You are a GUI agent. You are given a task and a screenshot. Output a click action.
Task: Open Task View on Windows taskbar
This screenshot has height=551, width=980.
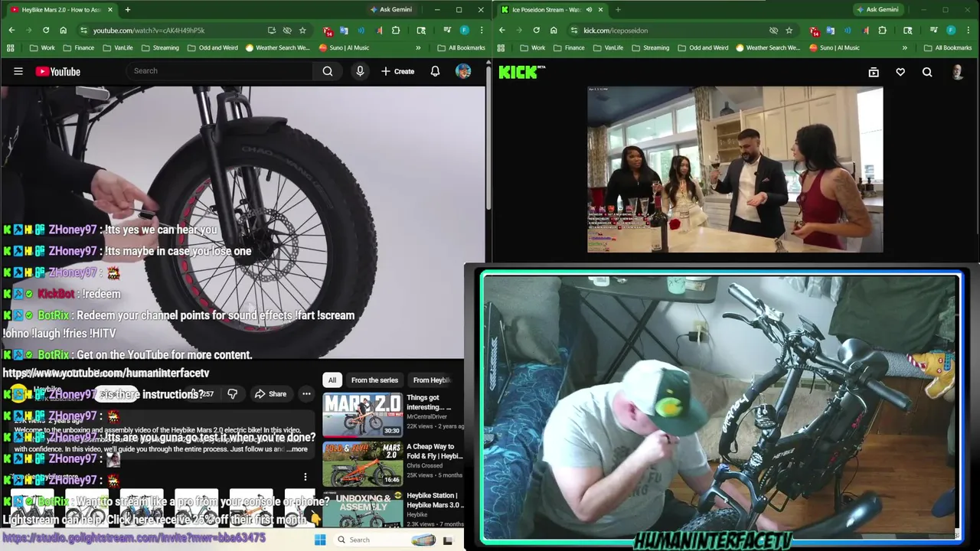(x=448, y=540)
